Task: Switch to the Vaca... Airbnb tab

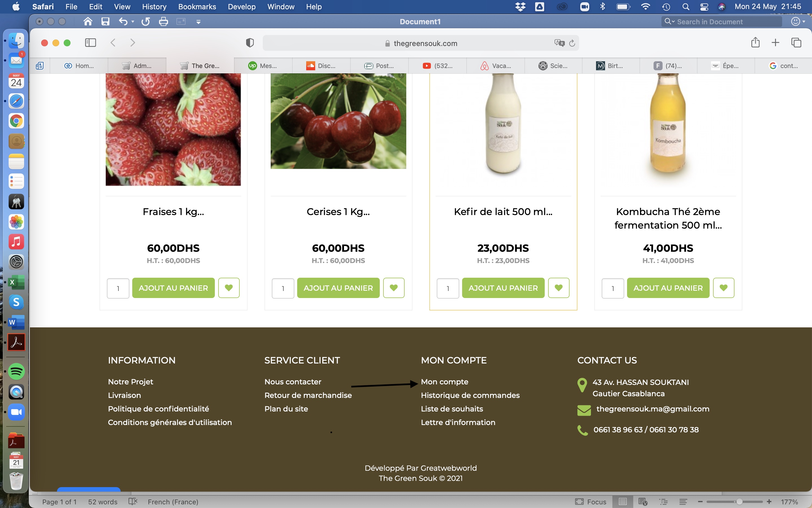Action: pos(496,66)
